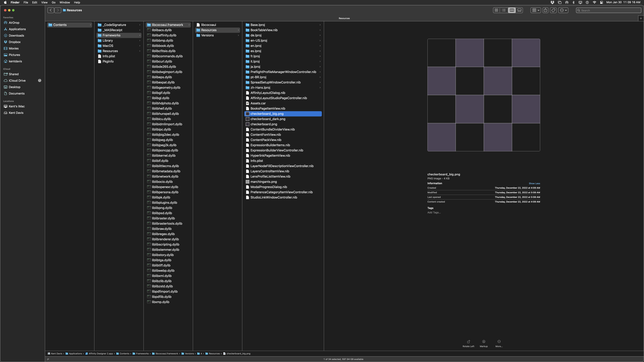644x362 pixels.
Task: Expand the MacOS folder chevron
Action: 140,46
